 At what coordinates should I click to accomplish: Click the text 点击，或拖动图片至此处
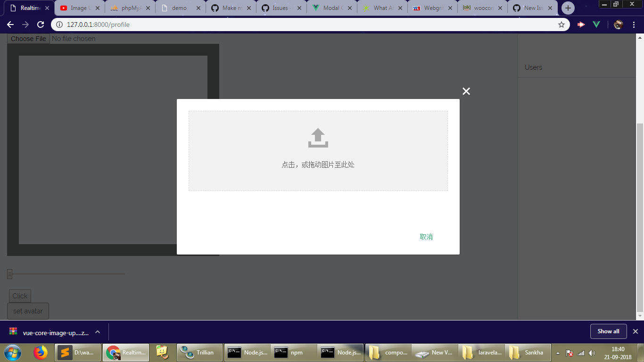tap(318, 165)
